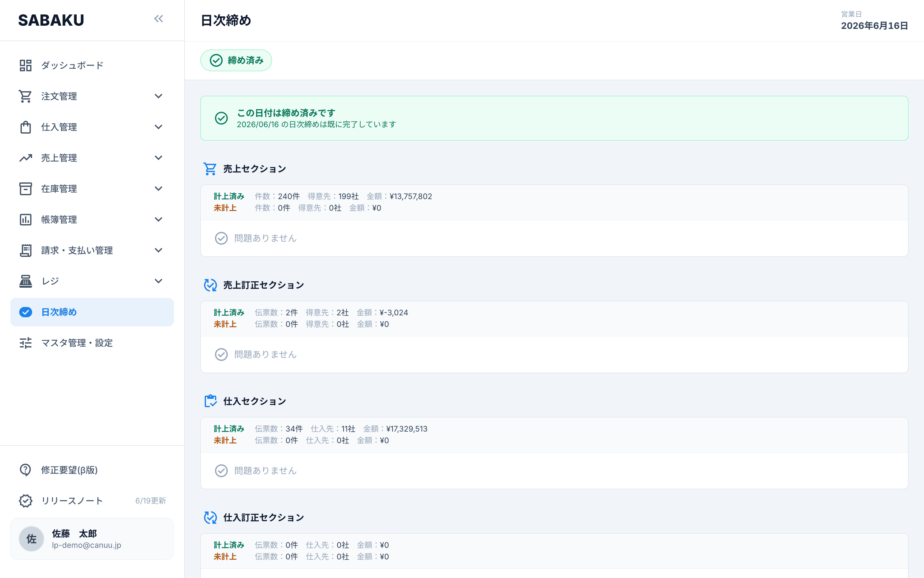Click 問題ありません check icon under 売上セクション
924x578 pixels.
(221, 238)
